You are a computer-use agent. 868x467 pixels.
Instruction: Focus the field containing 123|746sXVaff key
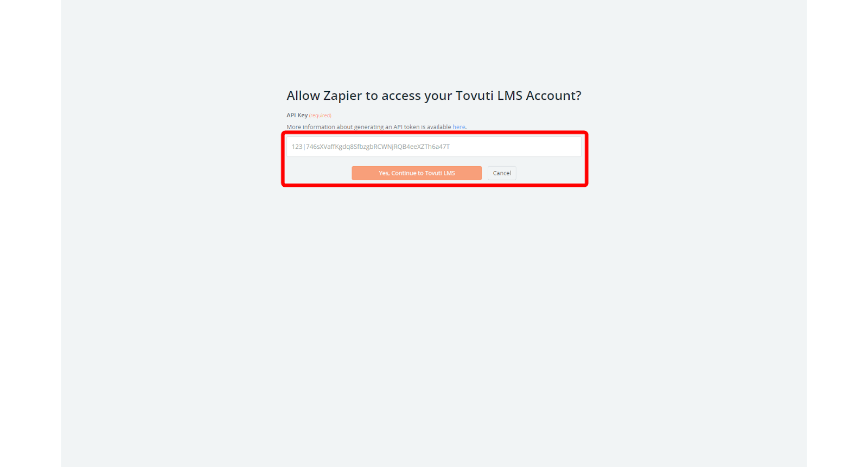(x=433, y=147)
